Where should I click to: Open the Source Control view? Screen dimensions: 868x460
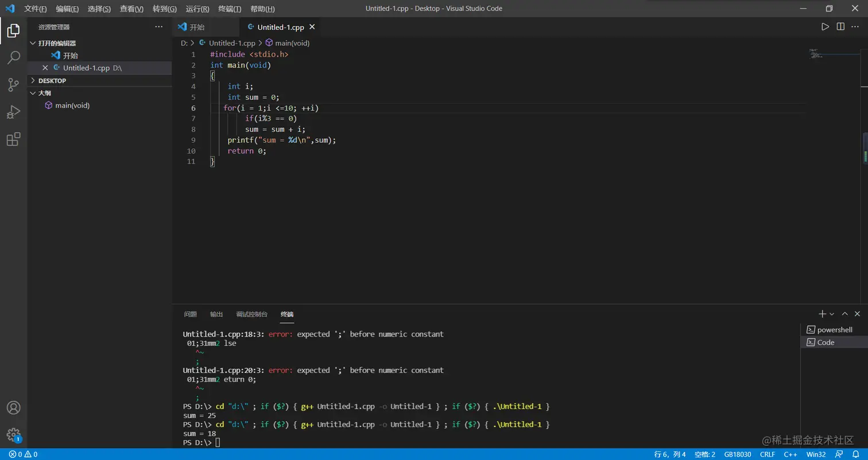click(13, 85)
